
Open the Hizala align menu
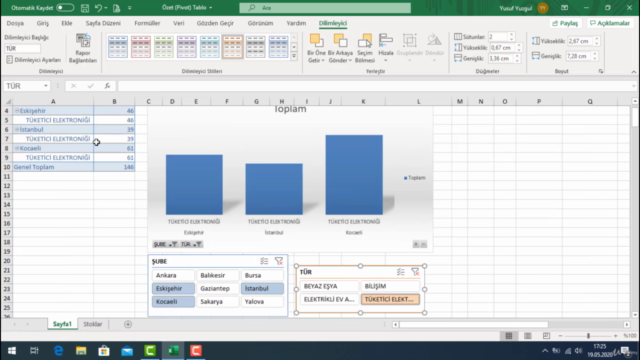pos(386,49)
